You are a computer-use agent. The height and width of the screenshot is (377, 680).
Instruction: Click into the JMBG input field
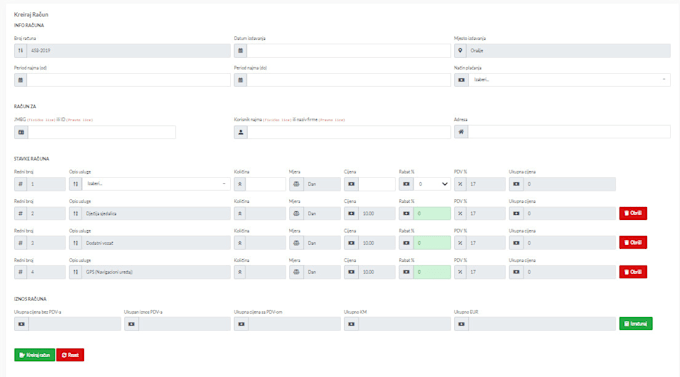click(x=102, y=132)
